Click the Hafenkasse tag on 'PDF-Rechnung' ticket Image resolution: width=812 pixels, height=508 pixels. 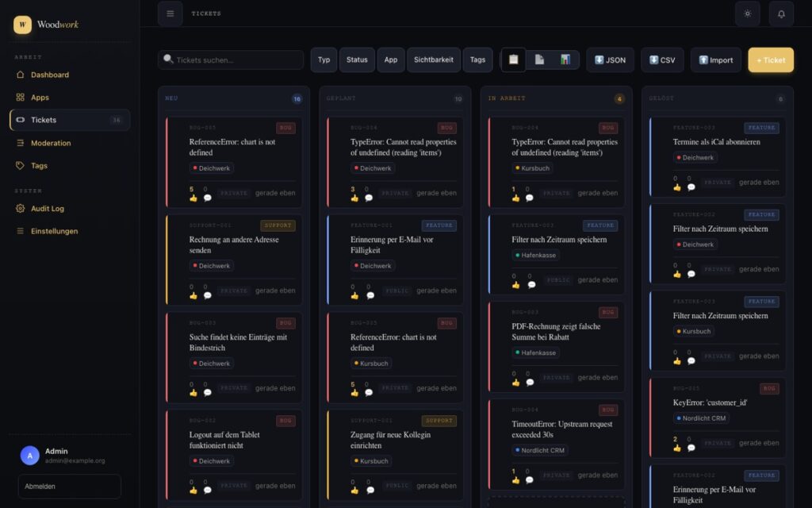point(535,353)
